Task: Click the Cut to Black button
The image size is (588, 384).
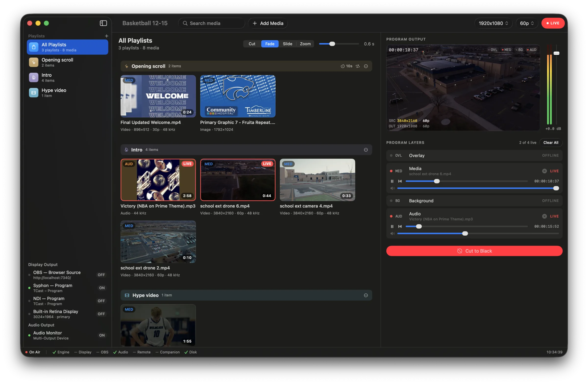Action: [474, 251]
